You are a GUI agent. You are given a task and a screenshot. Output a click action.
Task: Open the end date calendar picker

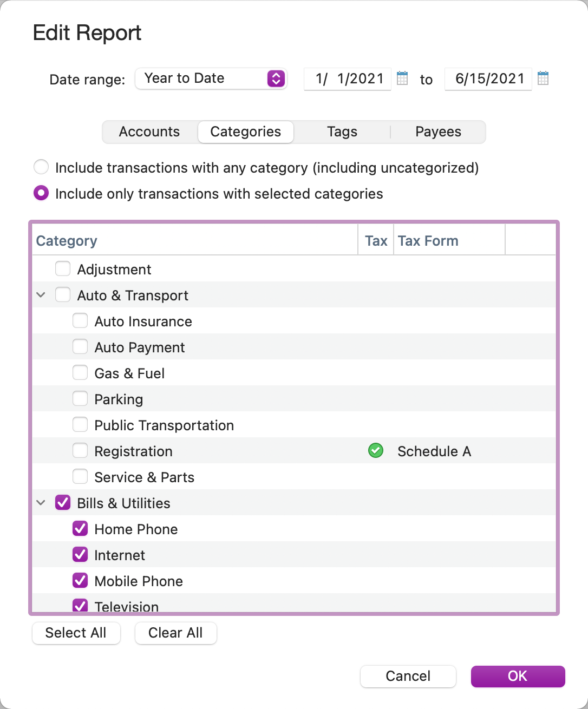(x=543, y=78)
